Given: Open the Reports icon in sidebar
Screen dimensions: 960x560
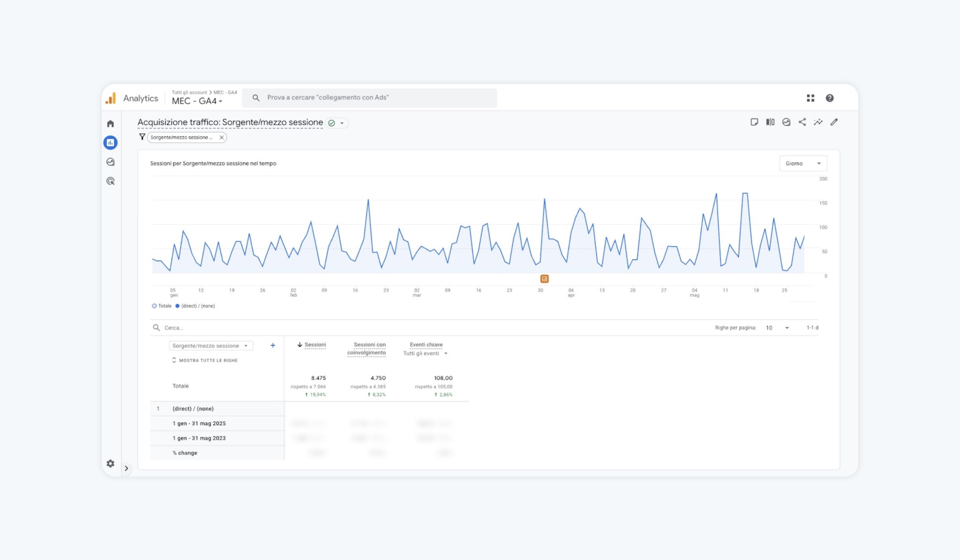Looking at the screenshot, I should [111, 142].
